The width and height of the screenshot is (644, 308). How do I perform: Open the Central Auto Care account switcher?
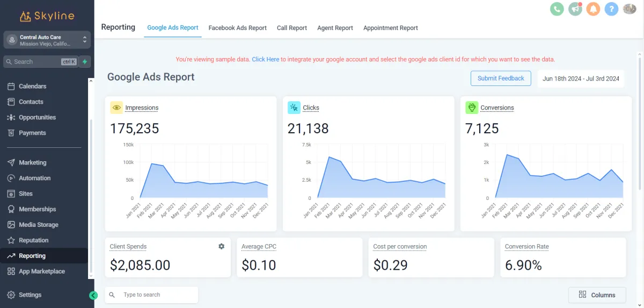(x=47, y=40)
